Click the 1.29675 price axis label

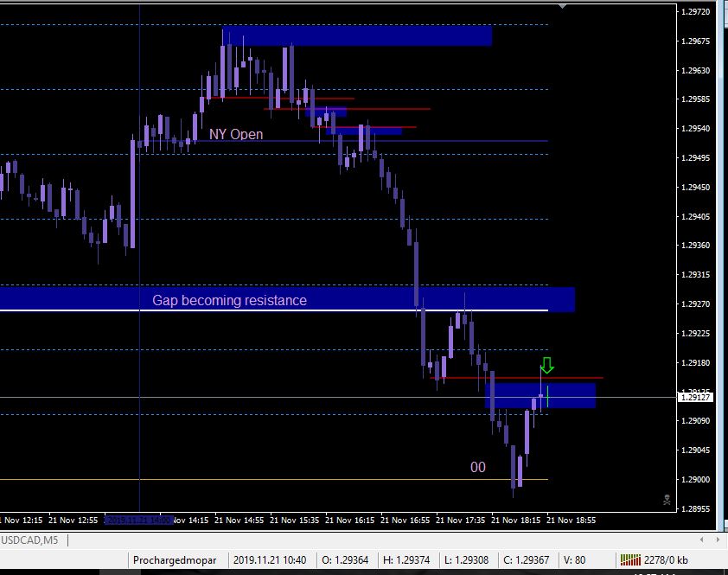coord(695,41)
